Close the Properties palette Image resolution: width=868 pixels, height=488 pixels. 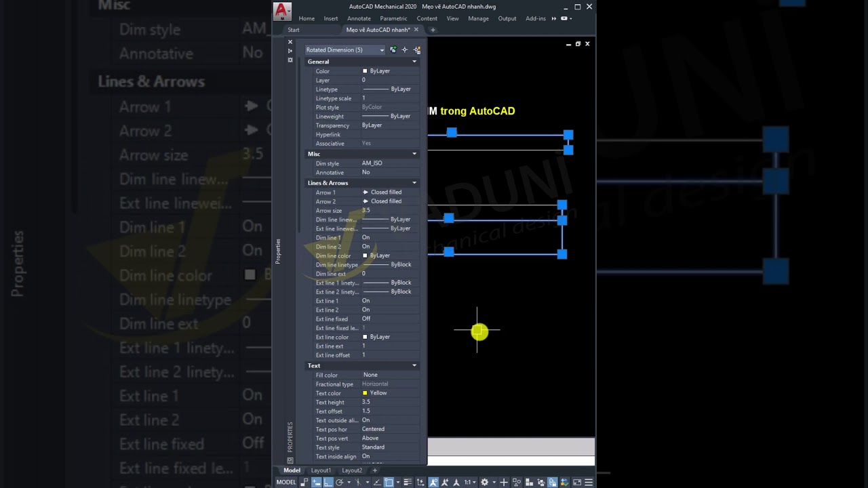pos(290,42)
